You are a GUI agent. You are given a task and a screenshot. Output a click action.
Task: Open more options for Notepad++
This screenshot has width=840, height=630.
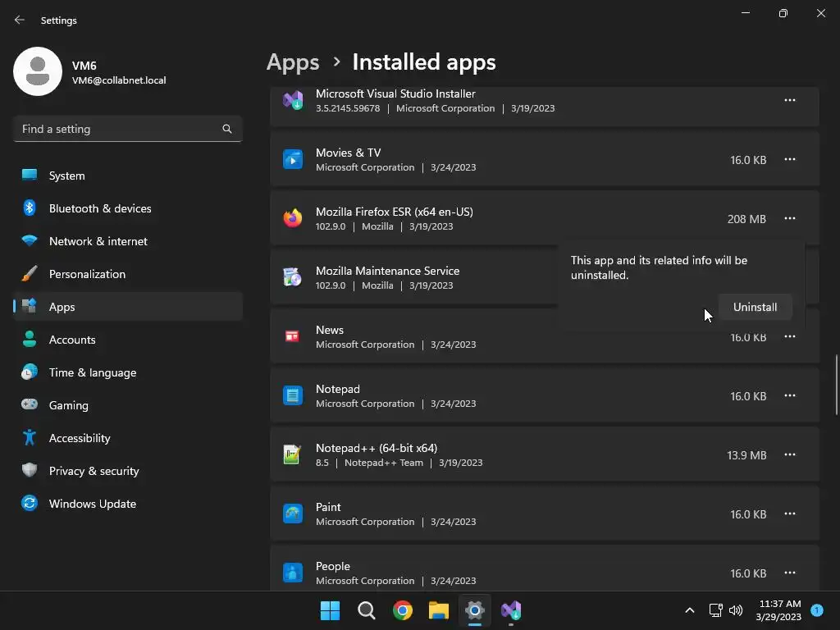pyautogui.click(x=790, y=454)
